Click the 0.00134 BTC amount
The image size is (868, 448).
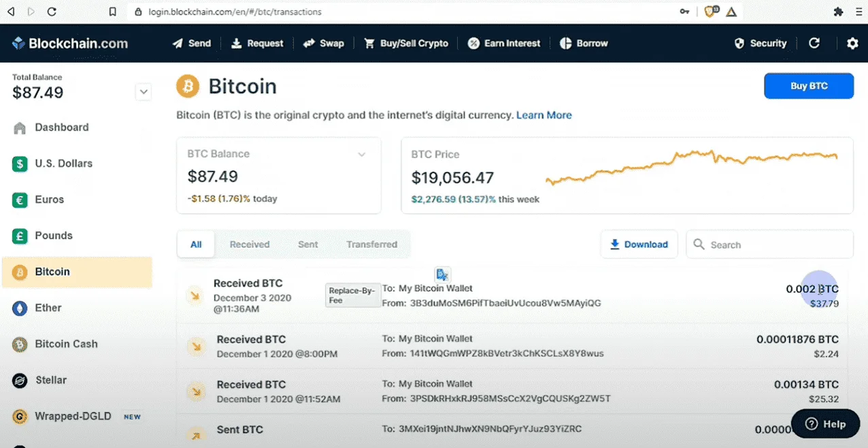[x=806, y=385]
